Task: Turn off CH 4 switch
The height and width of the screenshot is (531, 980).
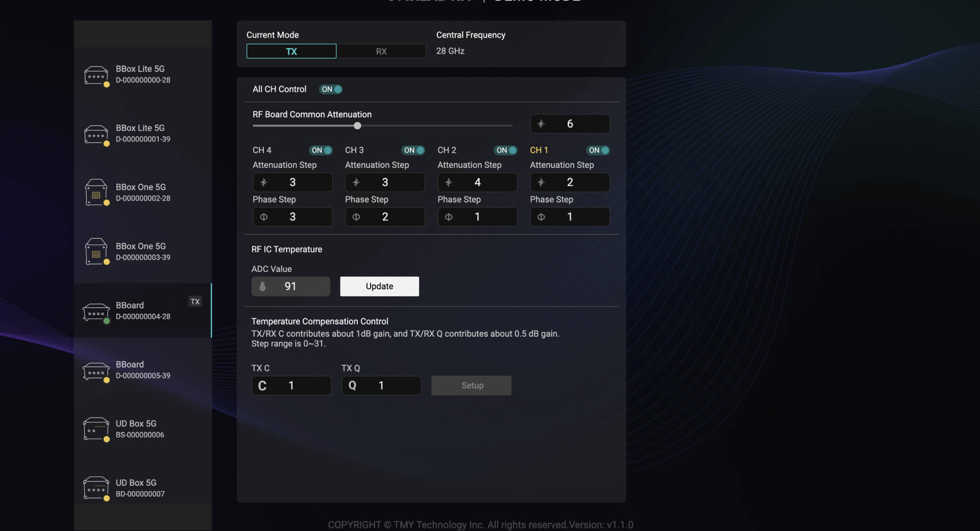Action: coord(321,150)
